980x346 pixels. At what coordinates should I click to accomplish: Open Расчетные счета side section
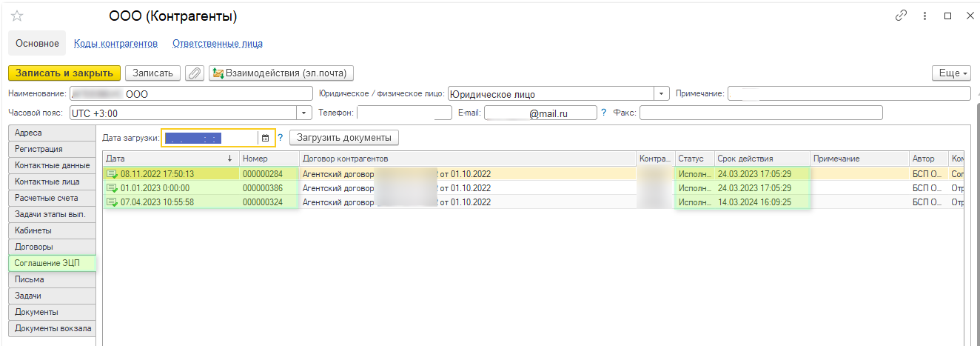(x=52, y=198)
